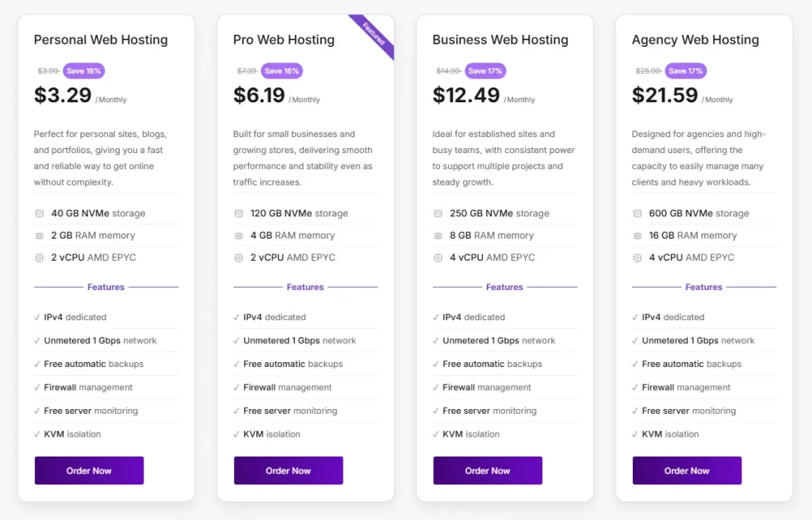Click the storage icon in Business plan
Screen dimensions: 812x520
[x=438, y=213]
